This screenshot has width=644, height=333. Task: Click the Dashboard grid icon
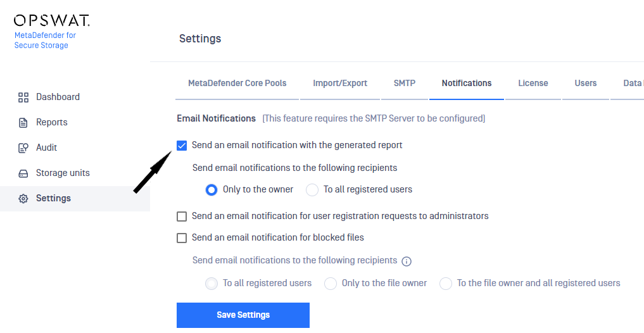23,97
